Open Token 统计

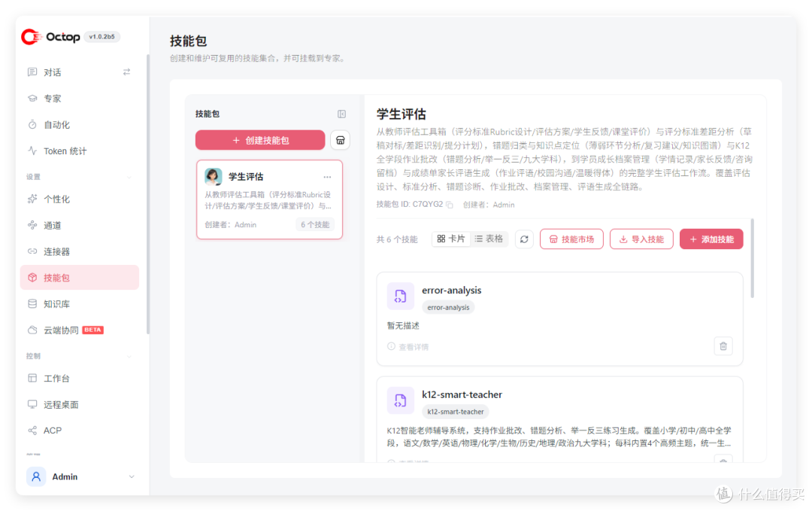pos(79,151)
